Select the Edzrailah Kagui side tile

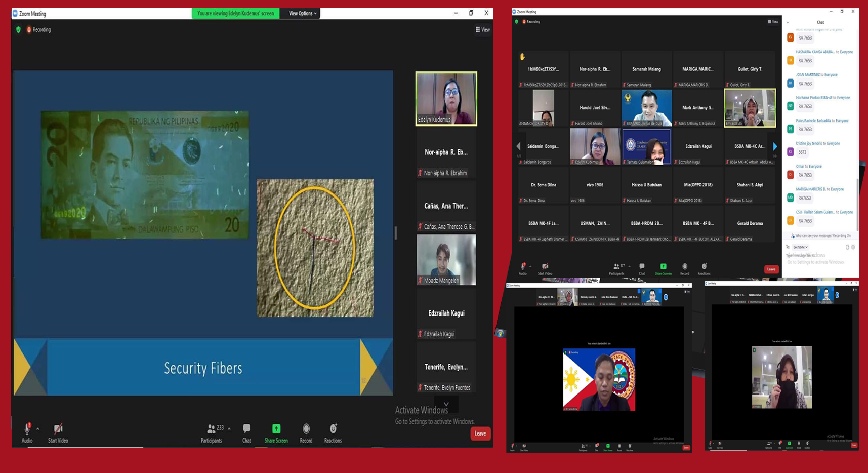tap(446, 313)
